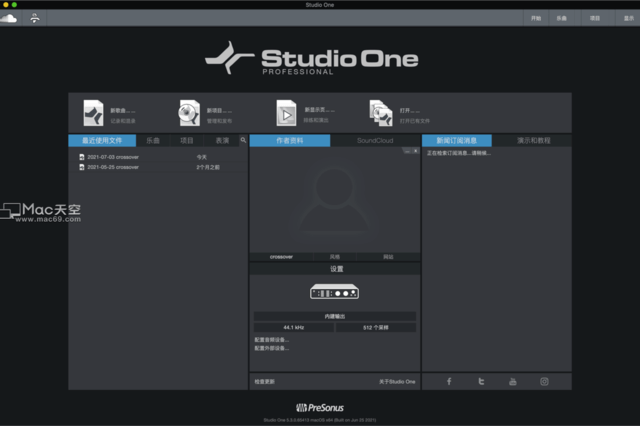This screenshot has width=640, height=426.
Task: Click file icon of 2021-05-25 crossover
Action: (x=82, y=167)
